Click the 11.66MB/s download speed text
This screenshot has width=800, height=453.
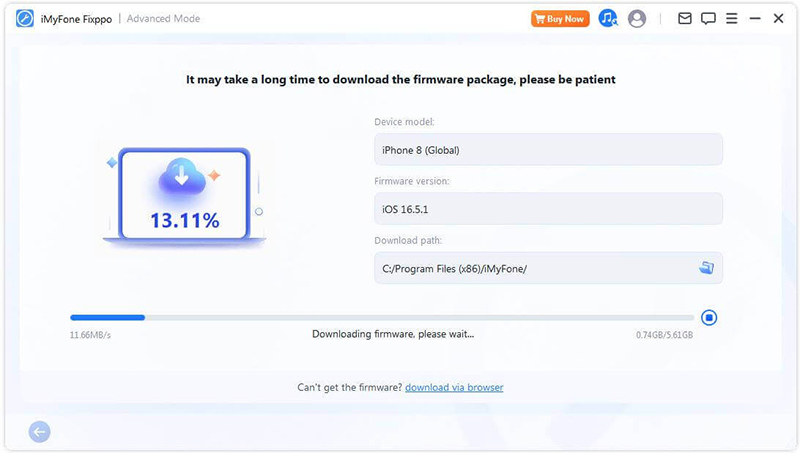click(90, 335)
